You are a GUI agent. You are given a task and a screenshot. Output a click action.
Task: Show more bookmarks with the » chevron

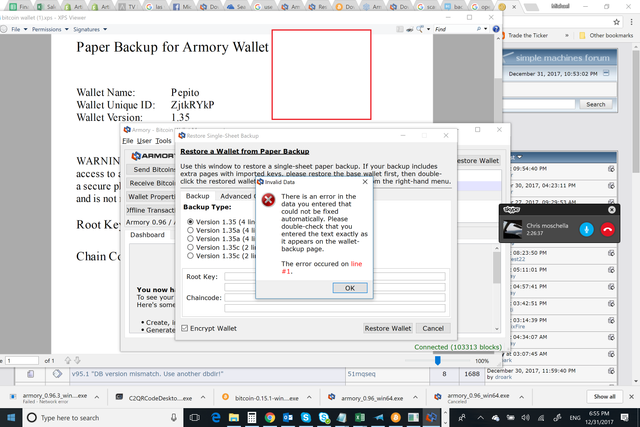click(567, 36)
